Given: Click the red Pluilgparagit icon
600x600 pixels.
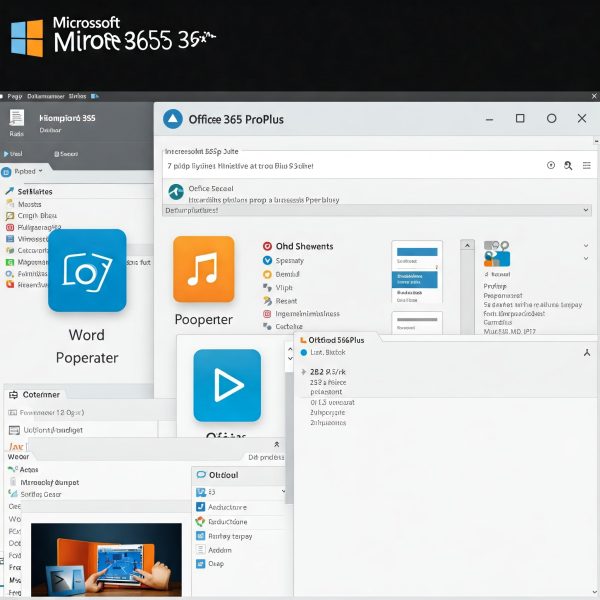Looking at the screenshot, I should click(10, 227).
